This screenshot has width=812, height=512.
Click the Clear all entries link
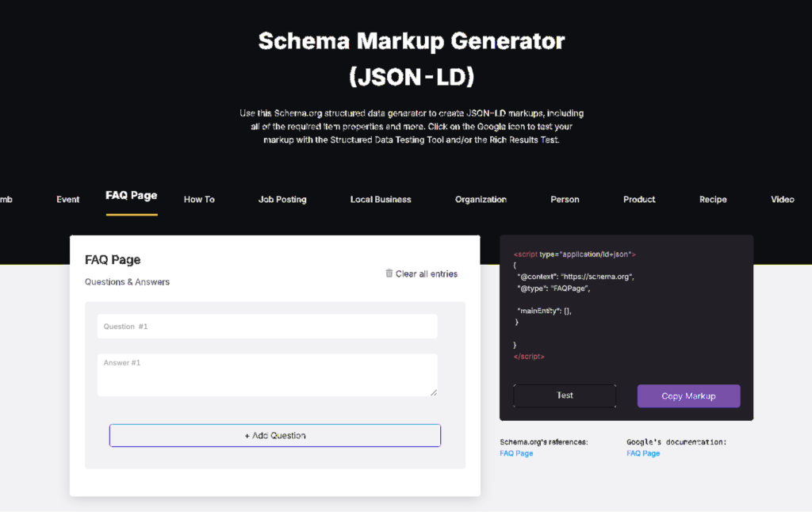426,274
